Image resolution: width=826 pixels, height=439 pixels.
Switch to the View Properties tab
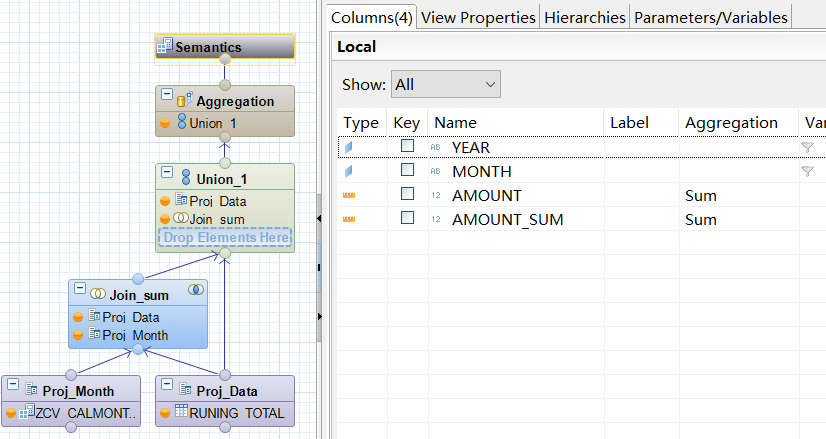coord(477,17)
